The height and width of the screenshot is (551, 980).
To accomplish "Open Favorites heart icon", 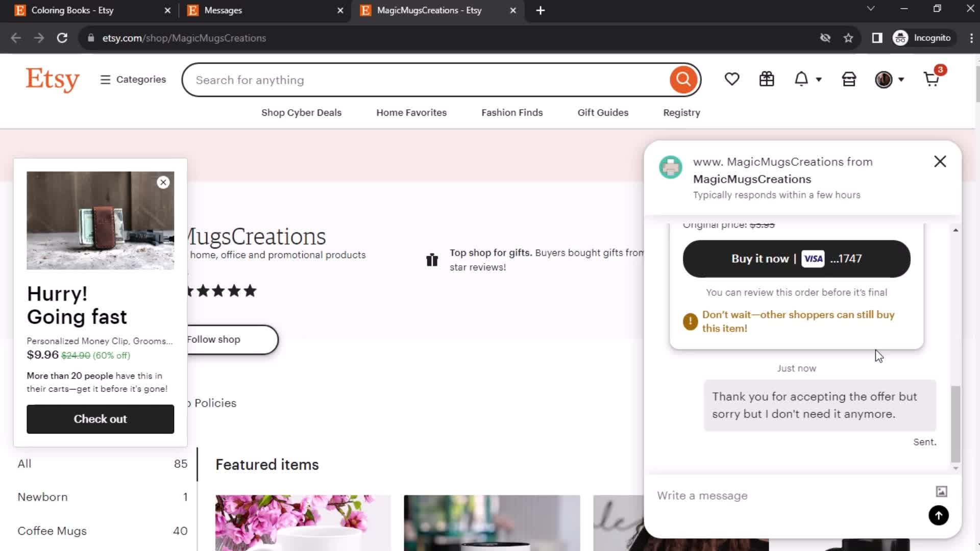I will [732, 79].
